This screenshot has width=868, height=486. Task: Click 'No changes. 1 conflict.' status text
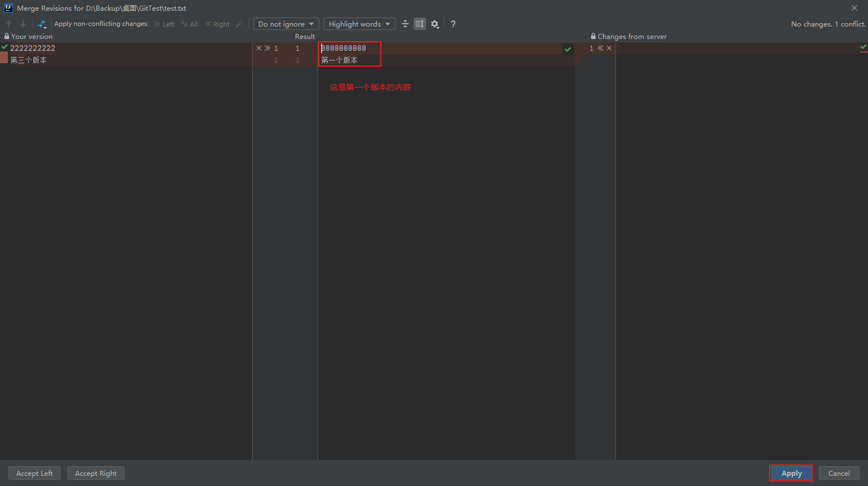(828, 24)
